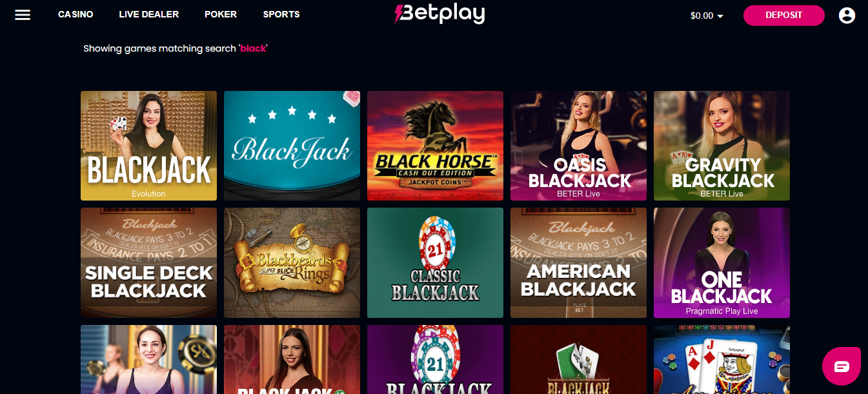Open the Sports section
868x394 pixels.
[x=281, y=14]
